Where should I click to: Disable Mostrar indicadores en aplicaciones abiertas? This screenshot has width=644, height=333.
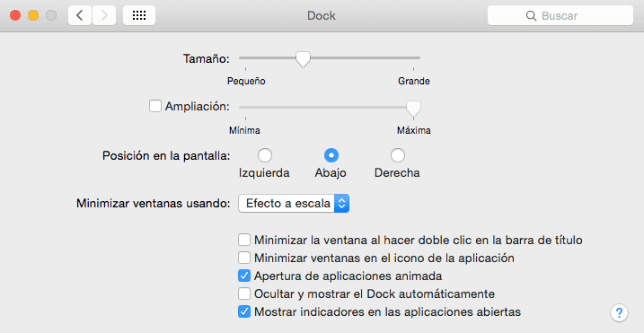pos(244,311)
